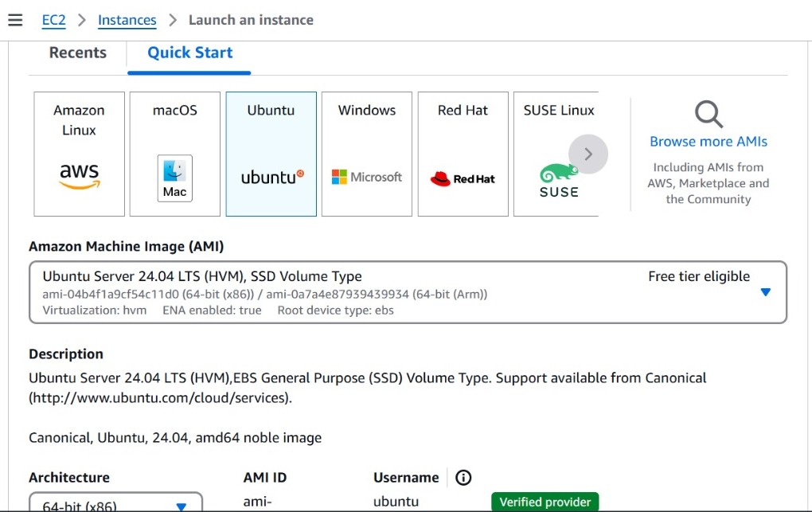Click the AMI ID label
This screenshot has height=512, width=812.
pyautogui.click(x=265, y=477)
